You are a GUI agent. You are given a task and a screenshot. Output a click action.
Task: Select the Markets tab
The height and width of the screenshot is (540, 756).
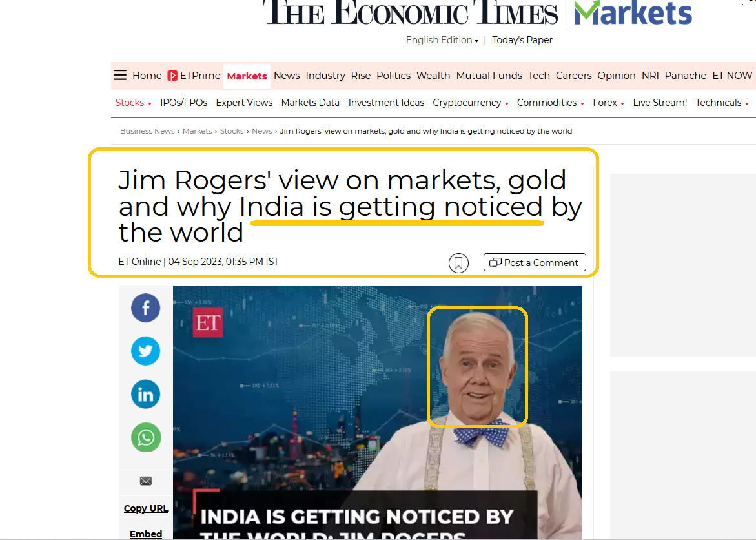[x=247, y=76]
